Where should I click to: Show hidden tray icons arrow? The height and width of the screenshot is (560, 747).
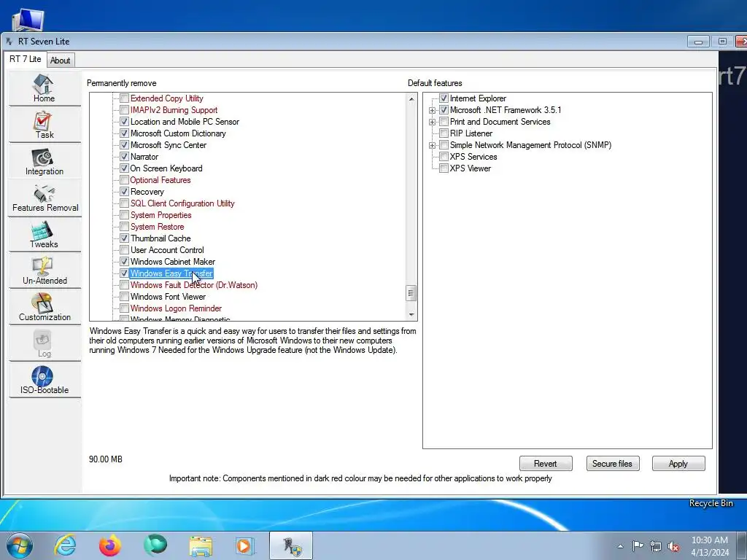coord(620,546)
